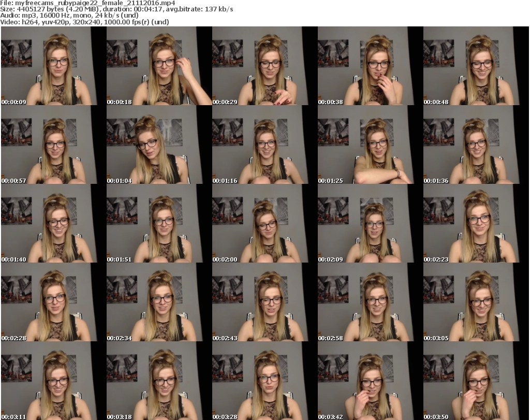Pick the 00:01:51 preview frame
This screenshot has width=530, height=420.
tap(159, 223)
